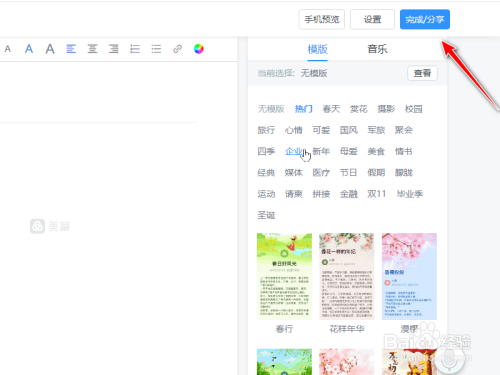Open the 经典 templates
The image size is (500, 375).
(x=266, y=173)
